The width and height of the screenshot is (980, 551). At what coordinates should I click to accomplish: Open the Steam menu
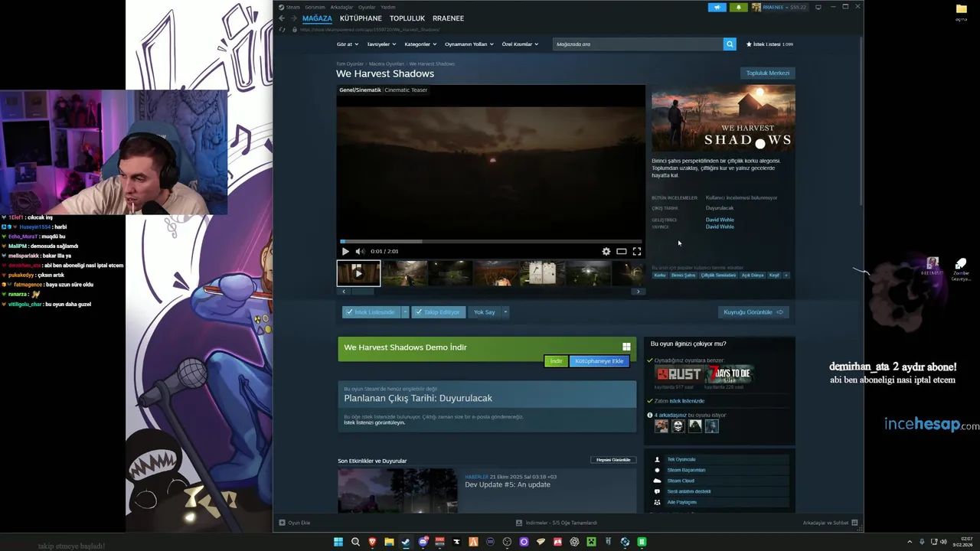pos(292,7)
